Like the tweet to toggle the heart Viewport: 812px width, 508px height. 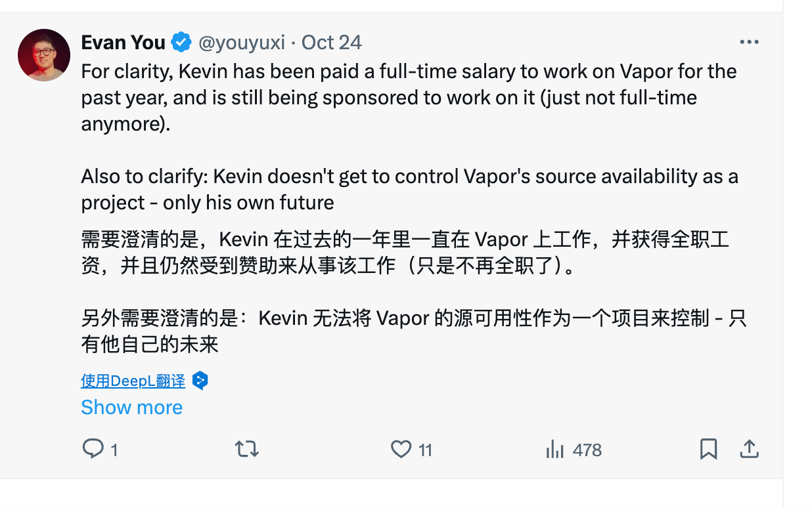pos(401,449)
